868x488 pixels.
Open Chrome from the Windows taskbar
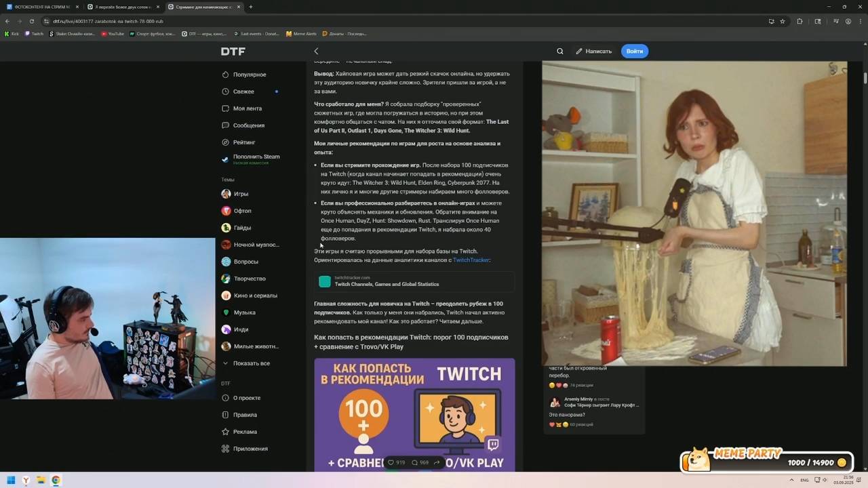click(56, 480)
